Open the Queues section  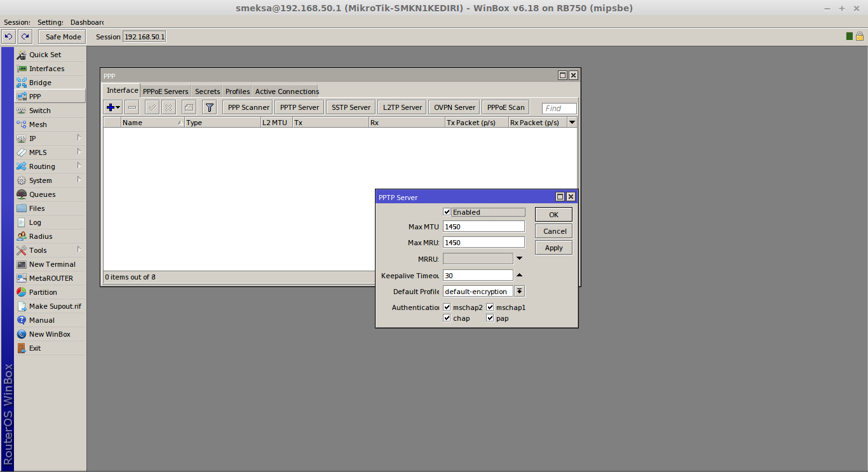click(50, 194)
